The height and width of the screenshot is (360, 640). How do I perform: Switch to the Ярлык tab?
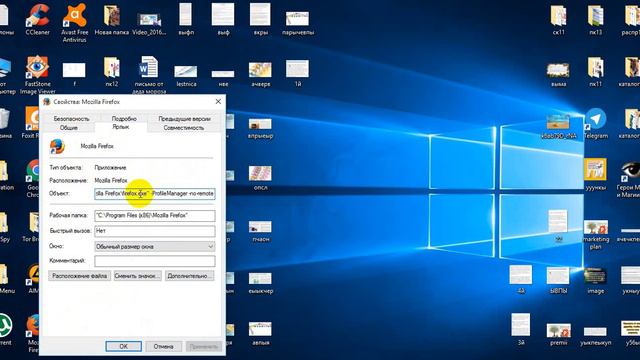[121, 127]
